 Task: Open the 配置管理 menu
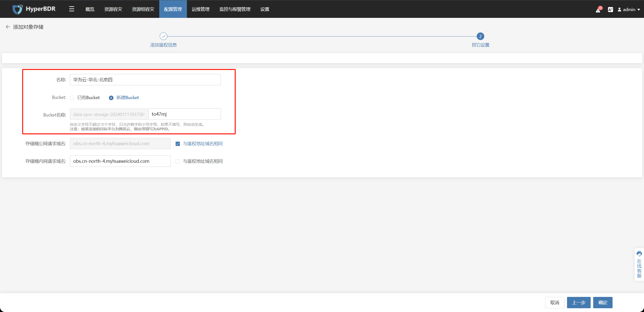(x=173, y=9)
